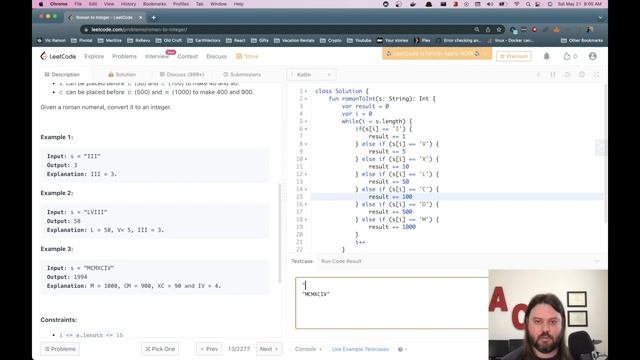Switch to the Solution tab
640x360 pixels.
[122, 75]
